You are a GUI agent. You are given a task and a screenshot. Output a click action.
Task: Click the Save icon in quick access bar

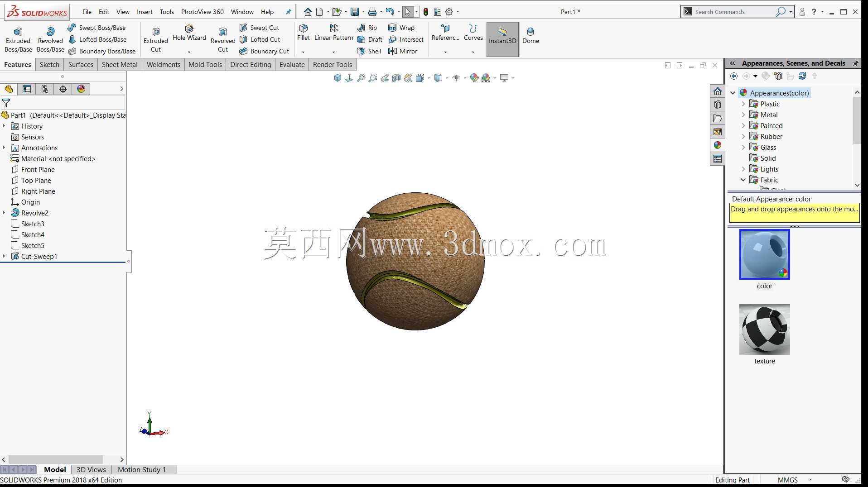(355, 12)
